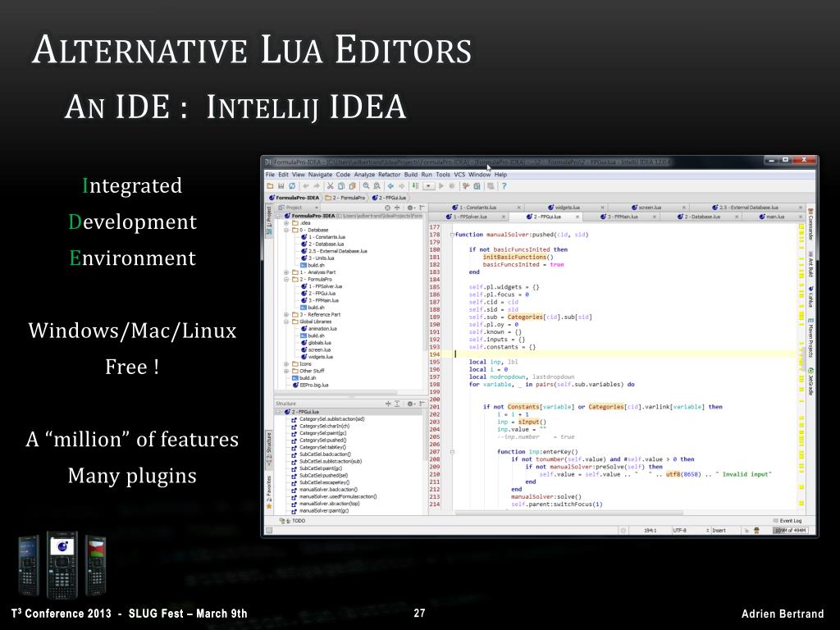Image resolution: width=840 pixels, height=630 pixels.
Task: Click the Run play icon
Action: pos(441,186)
